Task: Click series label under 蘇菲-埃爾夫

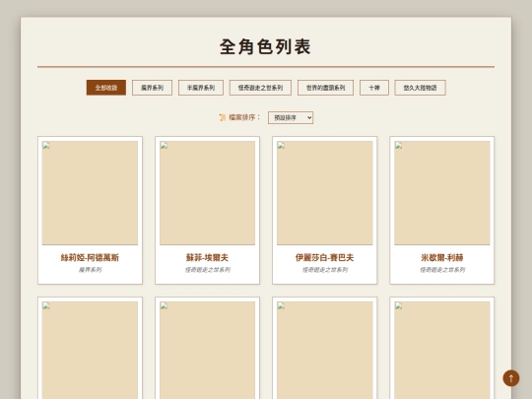Action: click(x=207, y=270)
